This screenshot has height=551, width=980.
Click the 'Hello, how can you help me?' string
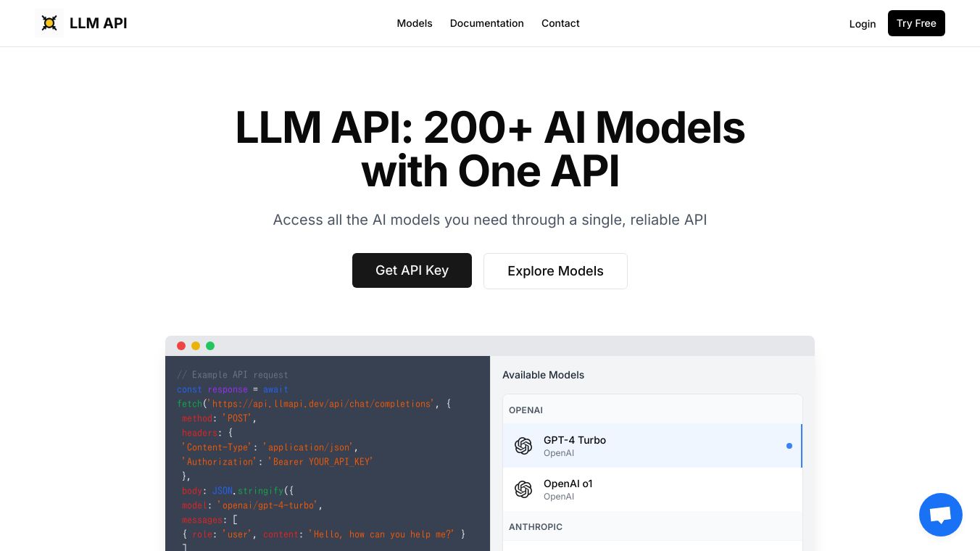pyautogui.click(x=382, y=534)
